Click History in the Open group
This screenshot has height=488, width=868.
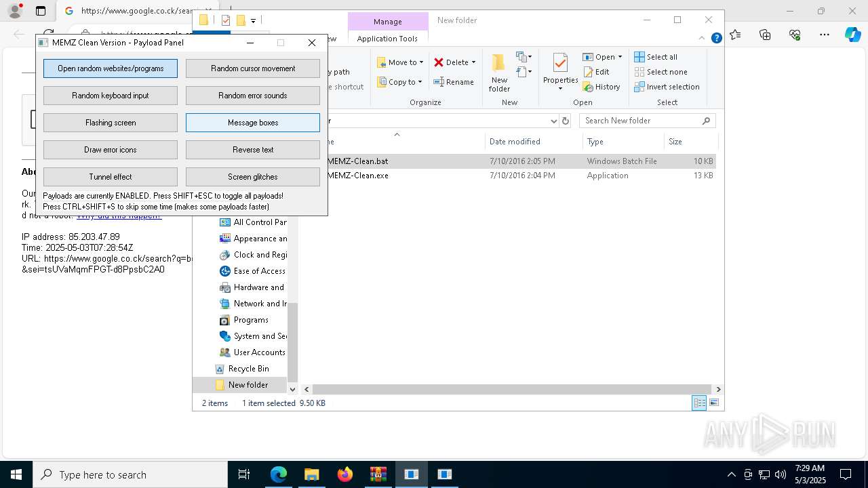click(601, 87)
